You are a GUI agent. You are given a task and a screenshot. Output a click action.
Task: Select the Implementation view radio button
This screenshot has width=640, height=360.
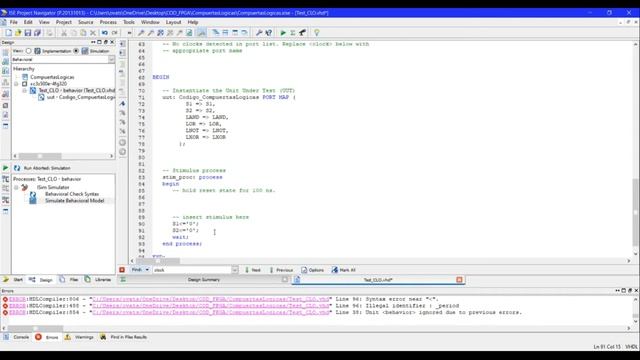[x=29, y=51]
